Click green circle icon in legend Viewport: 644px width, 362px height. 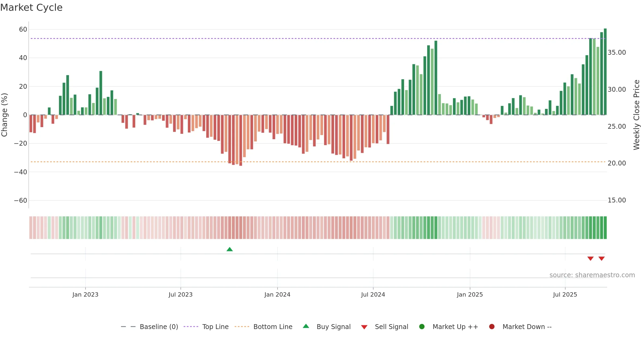(422, 327)
